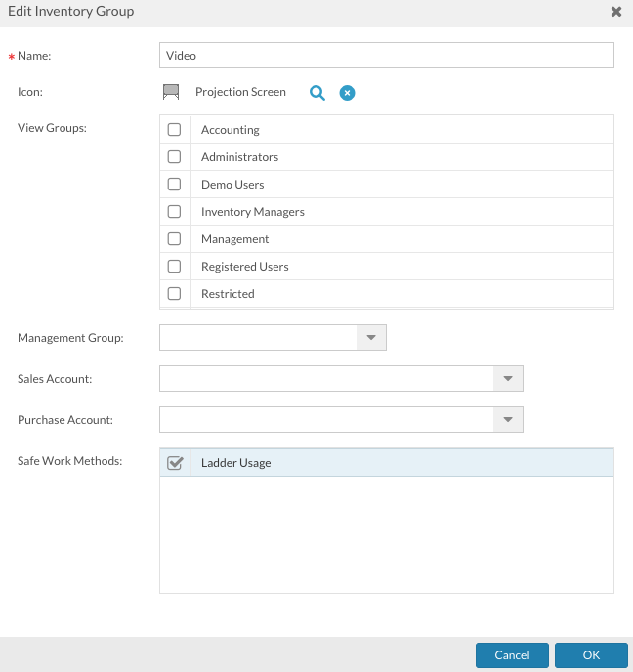Open the Management Group dropdown
This screenshot has height=672, width=633.
[370, 338]
